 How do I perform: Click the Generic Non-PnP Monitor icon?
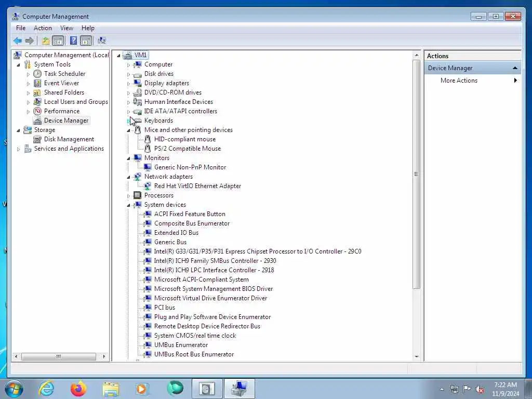(147, 167)
